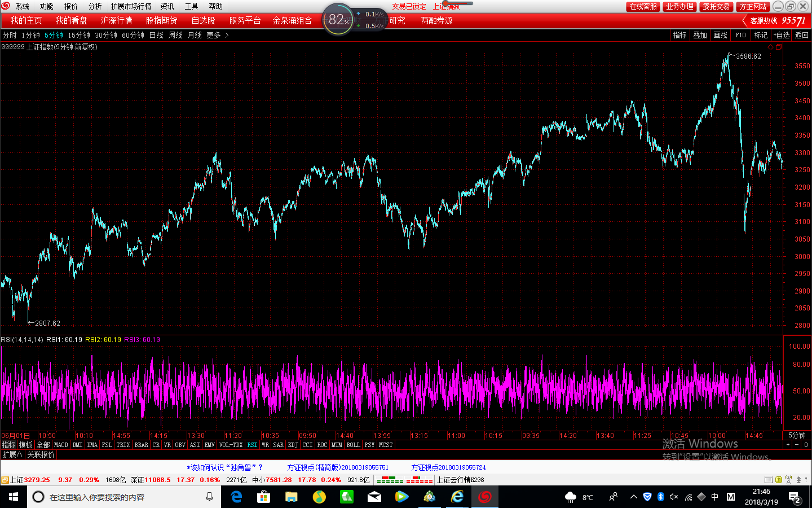
Task: Click 0 reset button beside zoom
Action: click(x=806, y=445)
